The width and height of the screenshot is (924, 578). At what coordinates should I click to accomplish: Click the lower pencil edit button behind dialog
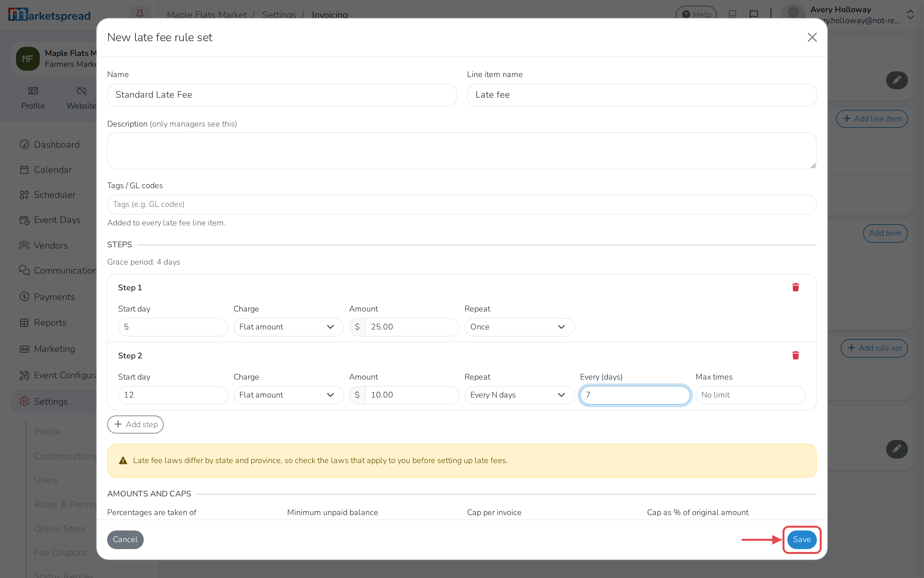coord(896,449)
